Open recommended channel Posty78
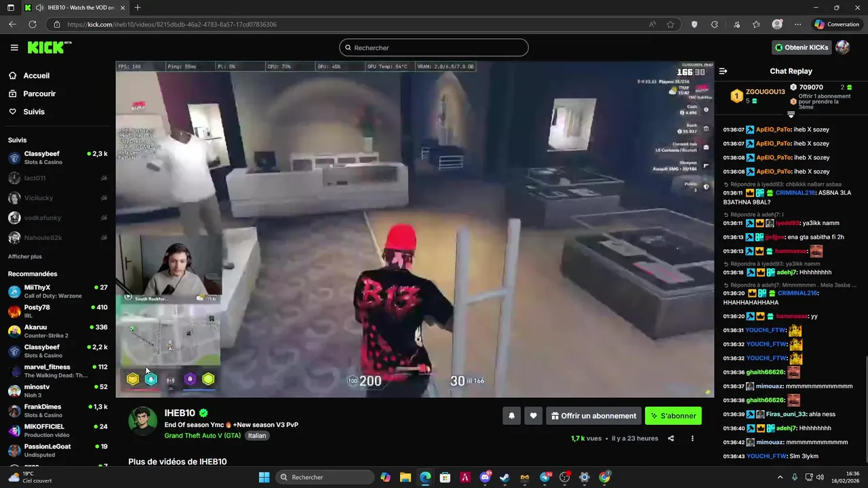 [58, 311]
